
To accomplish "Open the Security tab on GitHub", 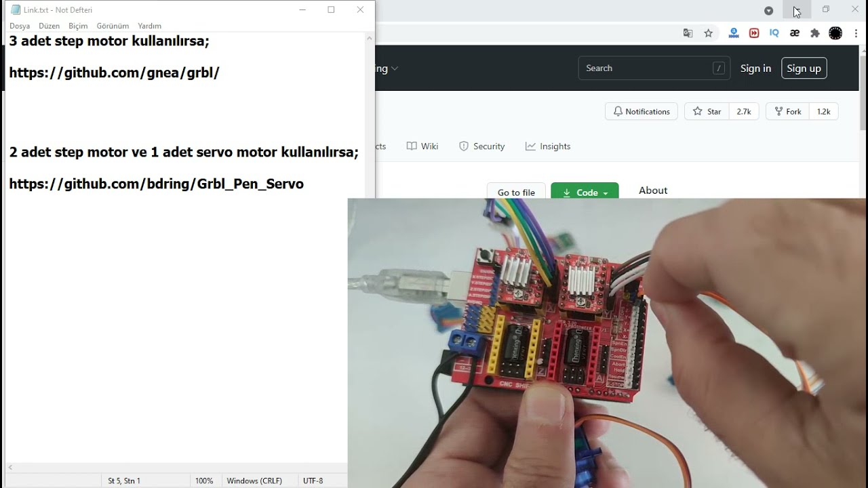I will [482, 146].
